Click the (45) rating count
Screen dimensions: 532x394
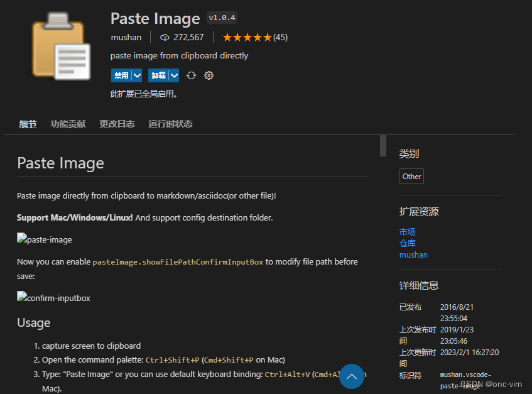(281, 37)
